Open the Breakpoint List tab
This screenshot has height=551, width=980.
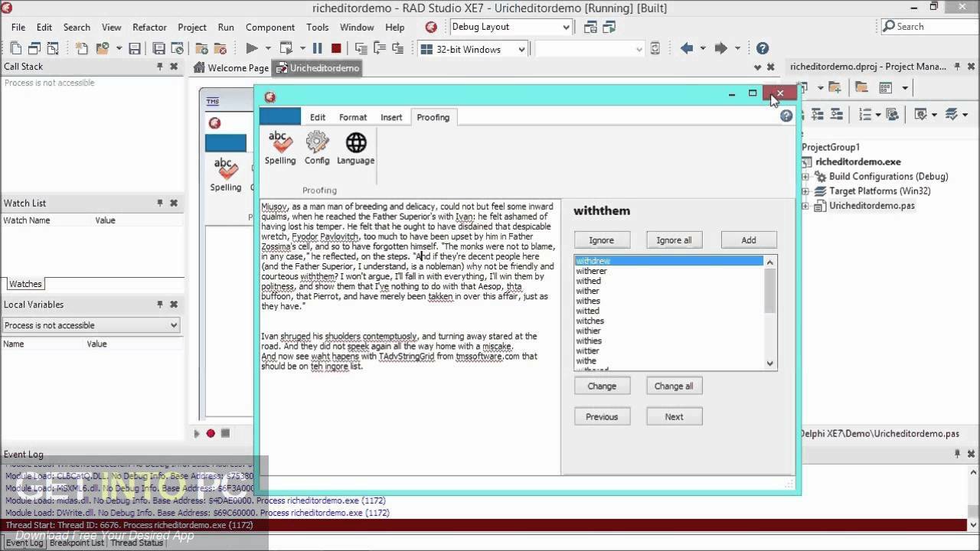(75, 543)
